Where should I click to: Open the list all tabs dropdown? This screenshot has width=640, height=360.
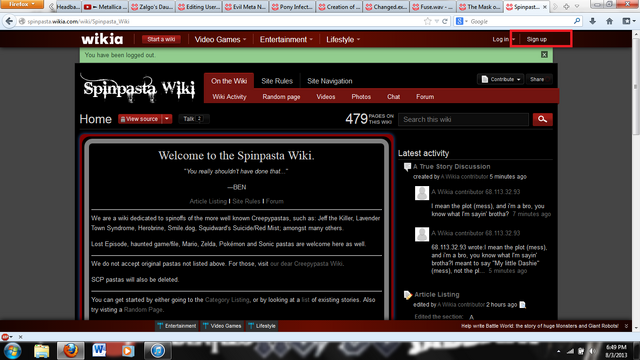point(577,7)
